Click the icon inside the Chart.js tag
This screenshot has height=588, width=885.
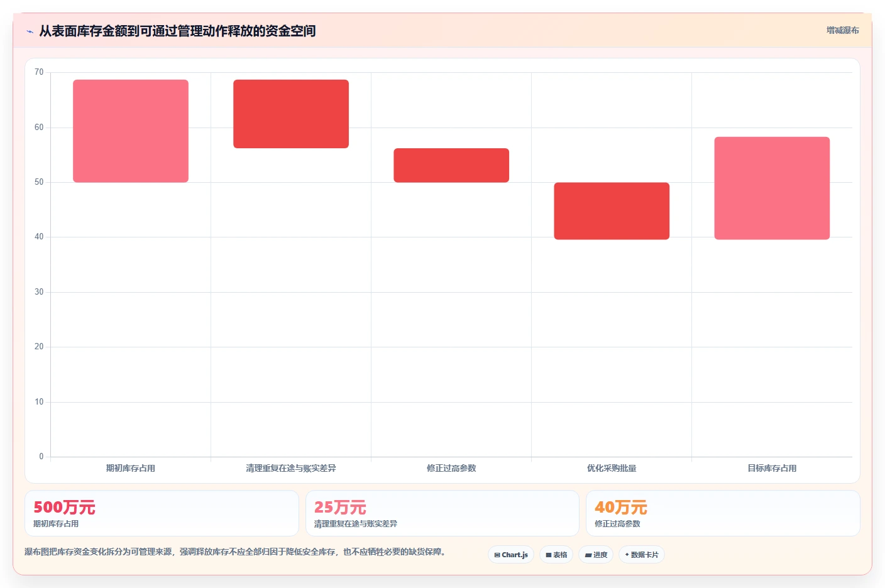pos(497,555)
